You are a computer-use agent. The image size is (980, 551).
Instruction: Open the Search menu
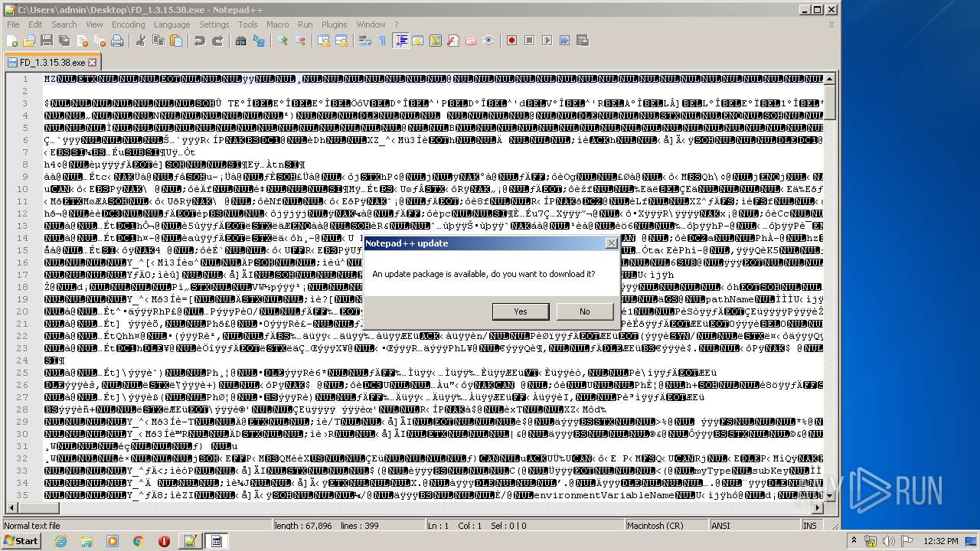(x=64, y=24)
